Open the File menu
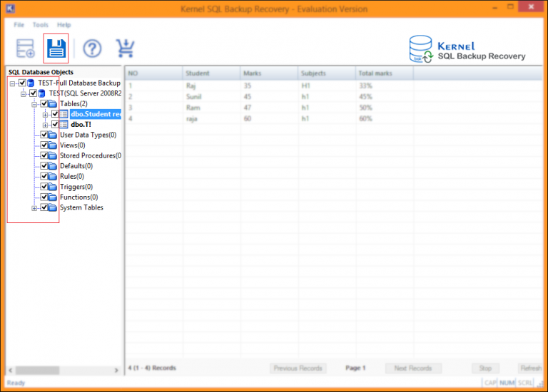Screen dimensions: 548x392 19,25
